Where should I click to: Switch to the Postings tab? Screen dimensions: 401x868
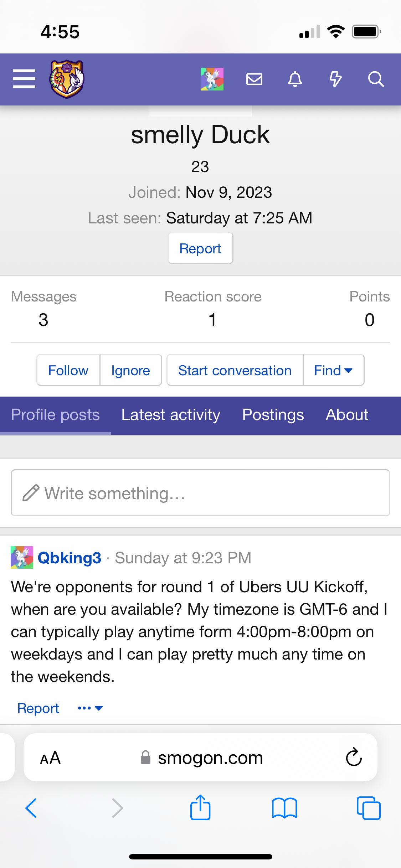click(273, 415)
